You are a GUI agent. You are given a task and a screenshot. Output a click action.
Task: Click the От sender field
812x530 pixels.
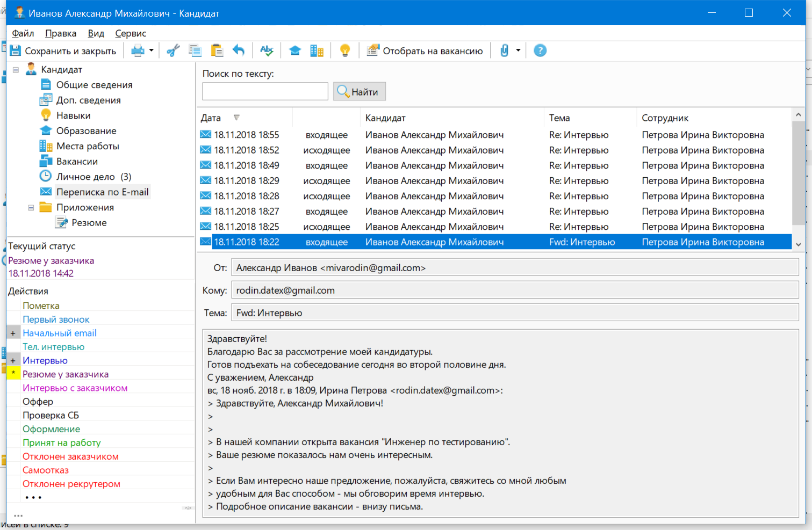(x=515, y=268)
